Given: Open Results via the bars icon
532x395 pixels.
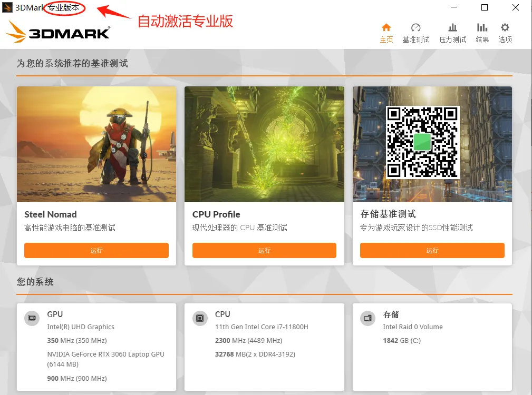Looking at the screenshot, I should click(x=482, y=27).
